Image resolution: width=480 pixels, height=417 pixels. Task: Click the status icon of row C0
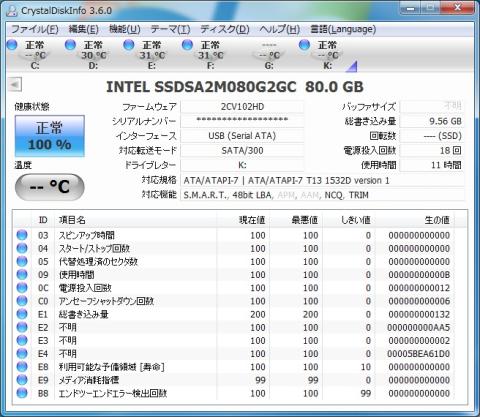pyautogui.click(x=22, y=301)
